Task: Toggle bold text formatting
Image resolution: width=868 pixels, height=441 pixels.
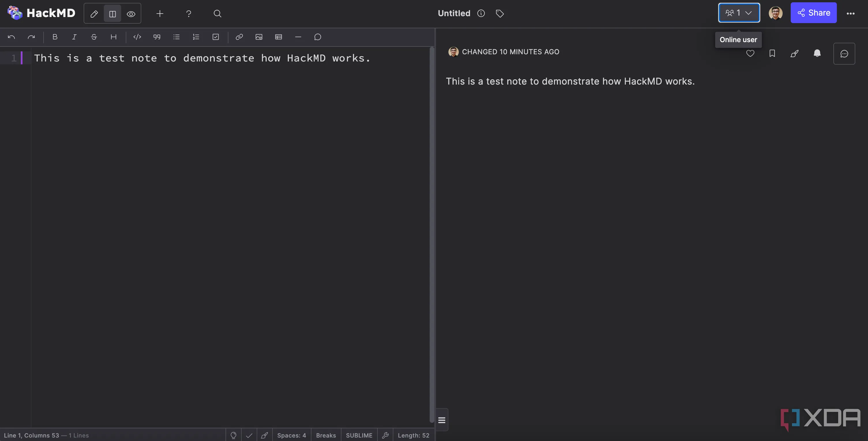Action: [x=55, y=37]
